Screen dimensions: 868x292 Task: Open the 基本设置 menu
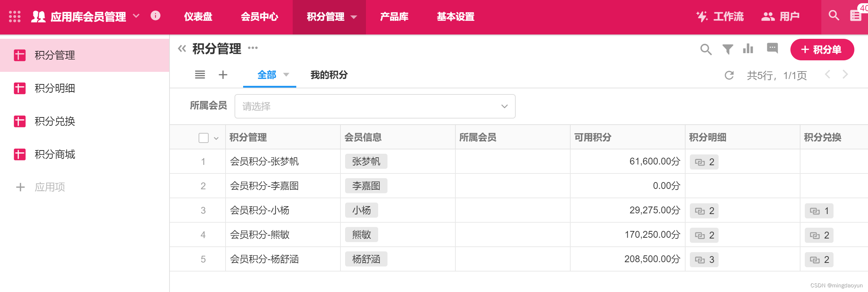coord(455,17)
